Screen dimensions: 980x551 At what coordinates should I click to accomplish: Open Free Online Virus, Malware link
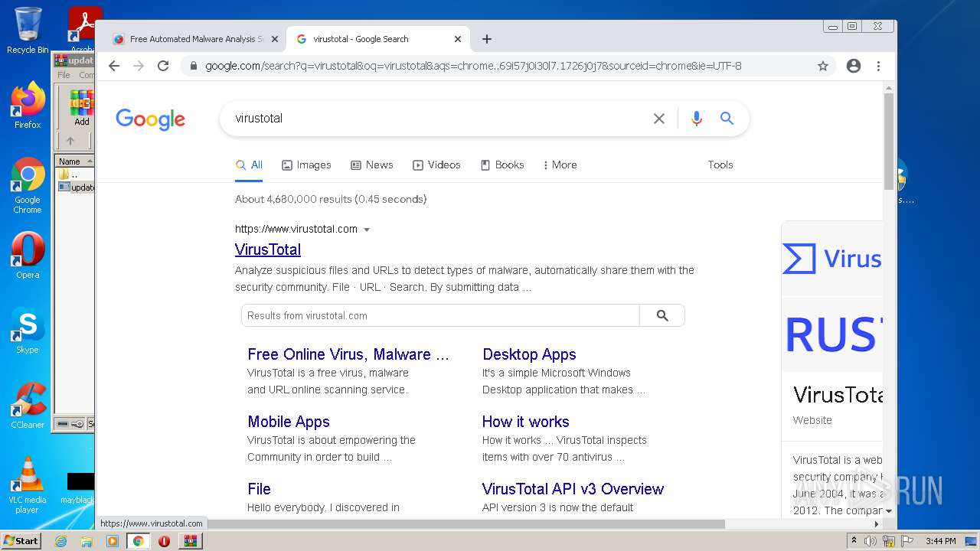coord(348,354)
